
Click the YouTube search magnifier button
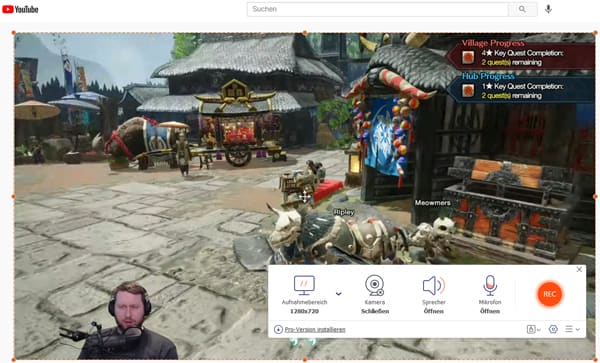(x=523, y=9)
